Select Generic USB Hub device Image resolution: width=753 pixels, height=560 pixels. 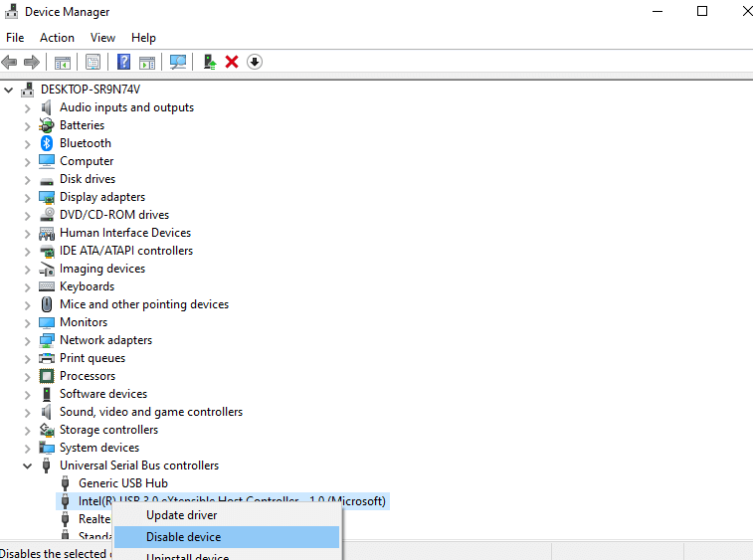tap(123, 483)
